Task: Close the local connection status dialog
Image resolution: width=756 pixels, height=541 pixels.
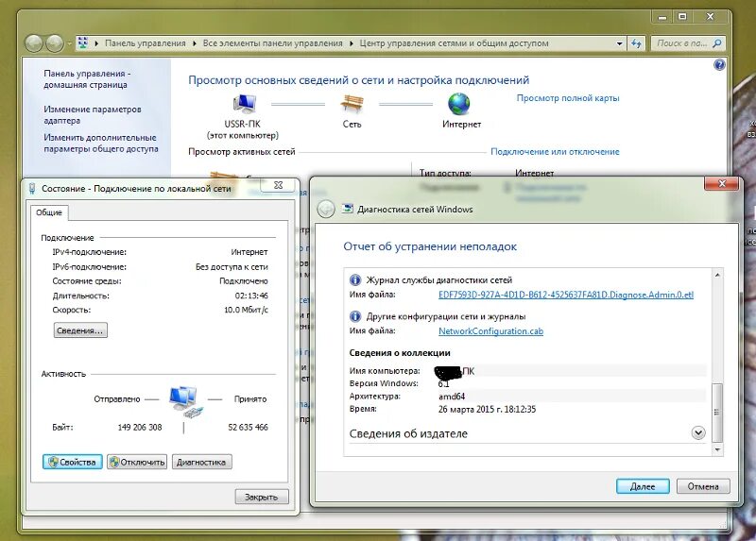Action: [278, 185]
